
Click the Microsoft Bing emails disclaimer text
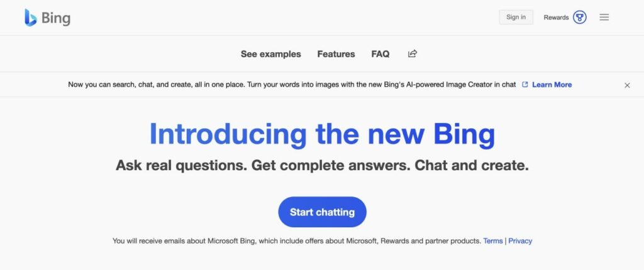pyautogui.click(x=297, y=241)
